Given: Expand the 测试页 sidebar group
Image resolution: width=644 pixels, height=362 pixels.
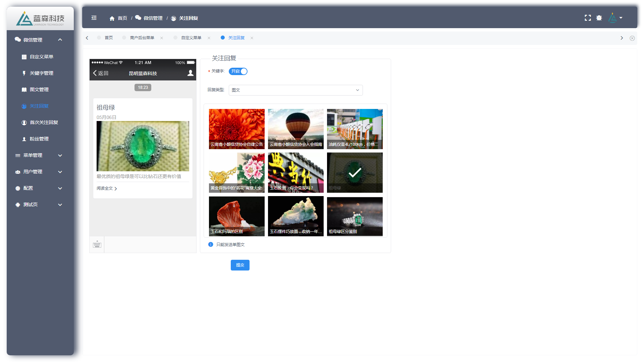Looking at the screenshot, I should click(40, 204).
